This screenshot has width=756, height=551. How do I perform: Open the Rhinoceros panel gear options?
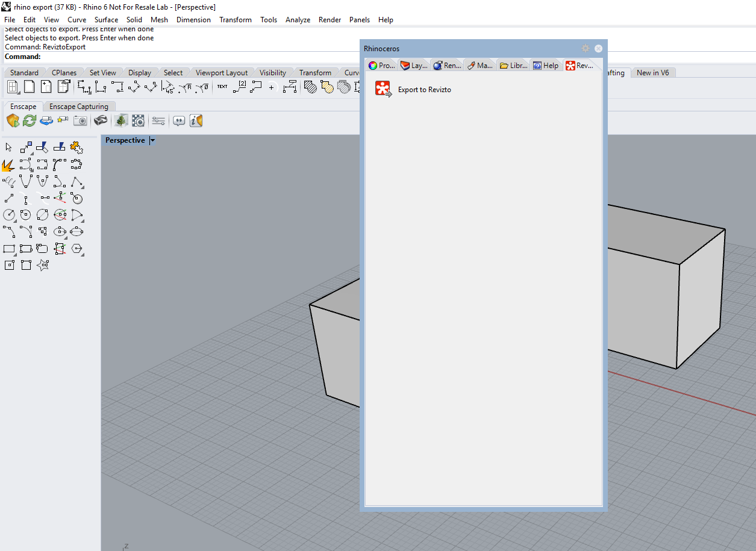[586, 48]
